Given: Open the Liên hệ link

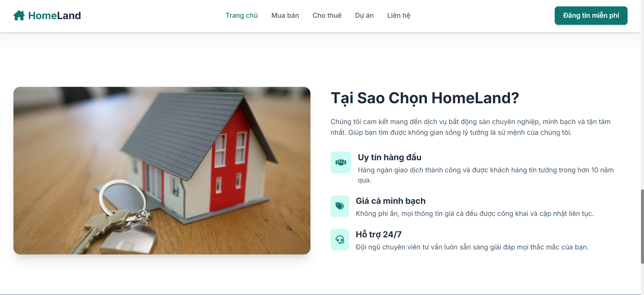Looking at the screenshot, I should point(399,15).
